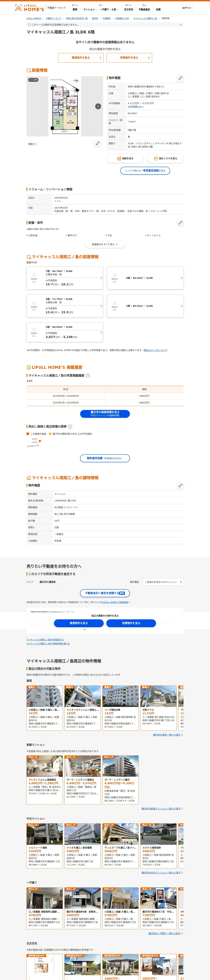
Task: Click the LIFULL HOME'S logo
Action: 29,8
